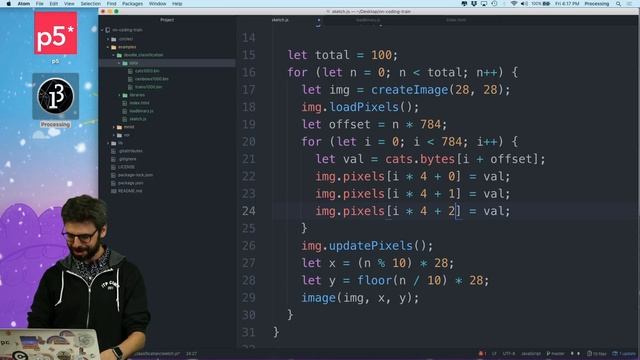Viewport: 640px width, 360px height.
Task: Switch to the sketch.js editor tab
Action: pyautogui.click(x=280, y=20)
